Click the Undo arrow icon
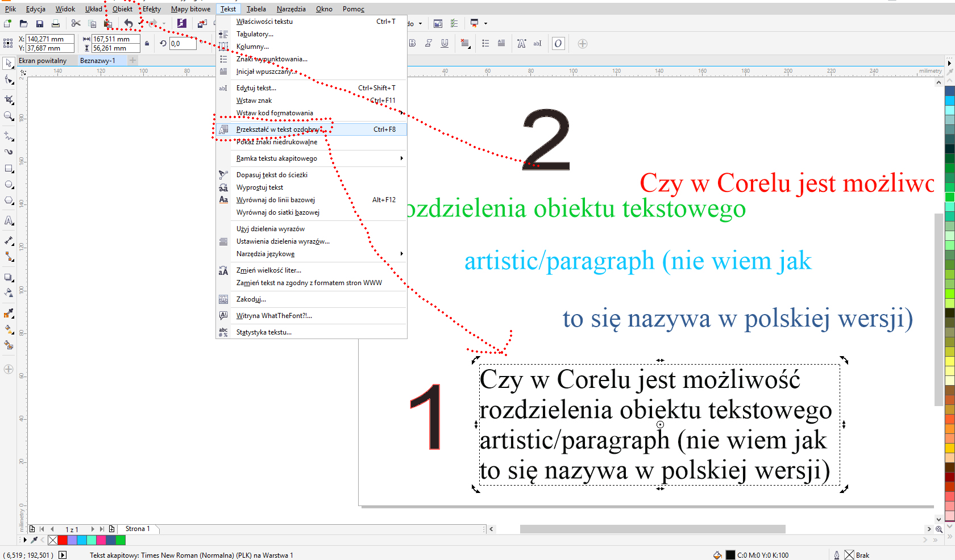 click(x=128, y=23)
